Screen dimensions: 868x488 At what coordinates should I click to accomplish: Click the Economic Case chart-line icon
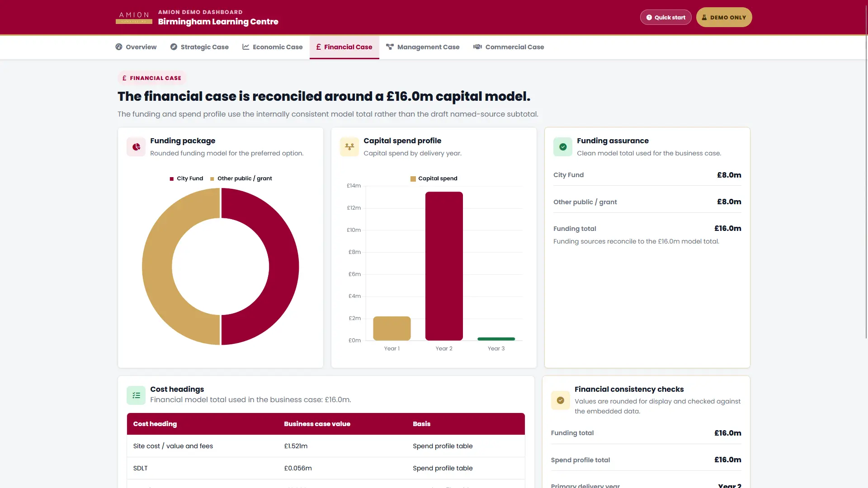(246, 47)
